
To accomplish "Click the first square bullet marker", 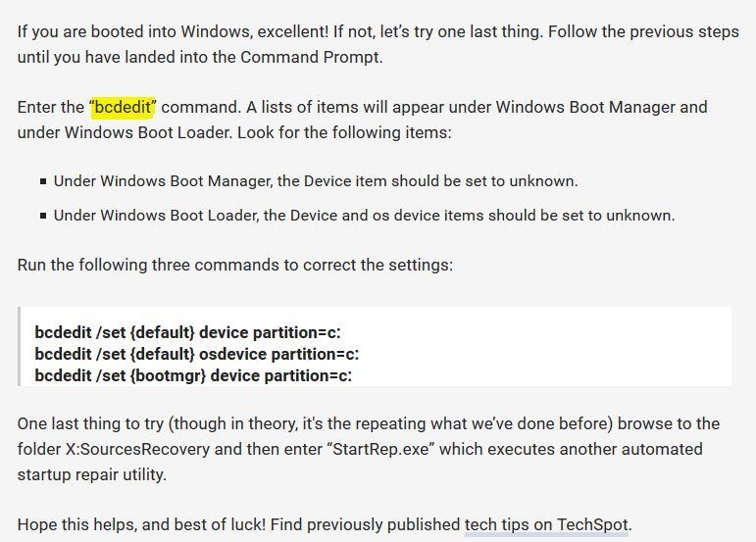I will [43, 181].
